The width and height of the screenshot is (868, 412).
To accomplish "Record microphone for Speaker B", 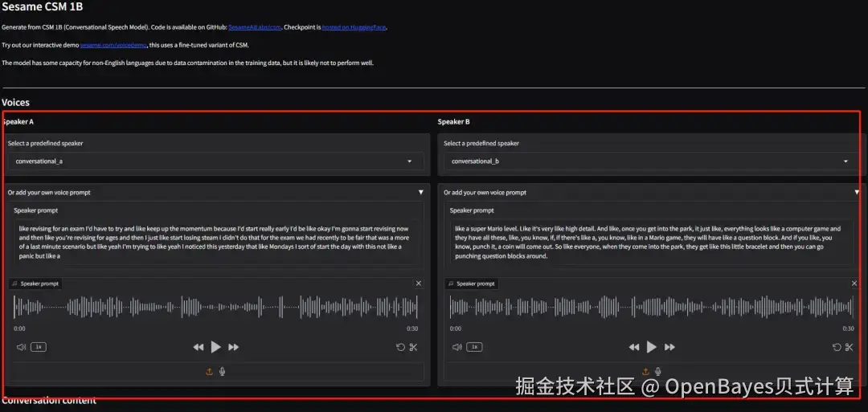I will tap(658, 372).
